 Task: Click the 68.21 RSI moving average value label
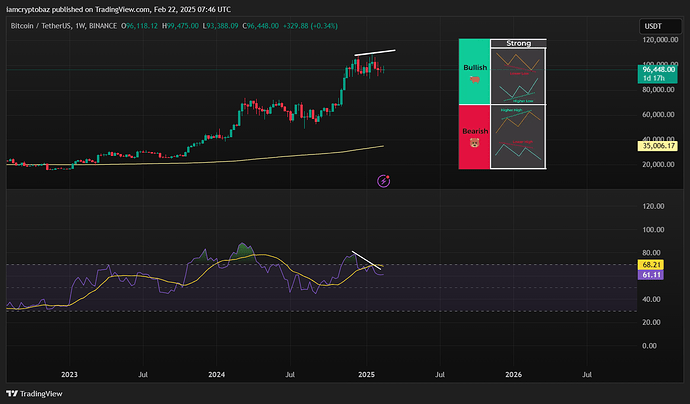pos(651,265)
